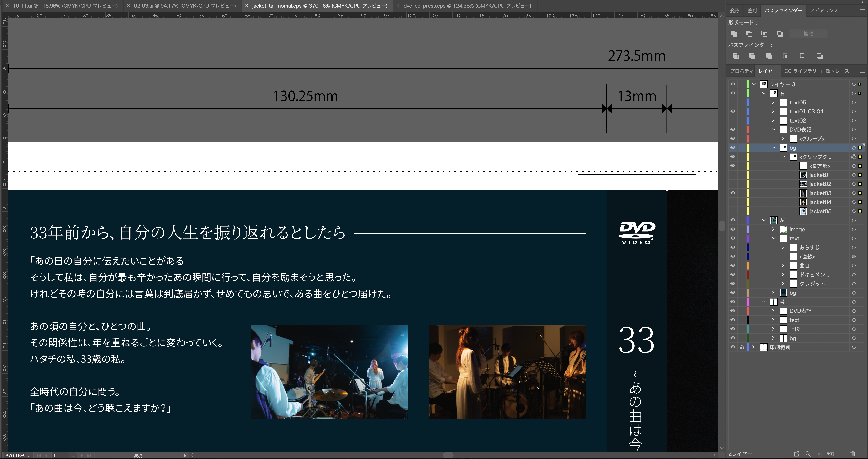The height and width of the screenshot is (459, 868).
Task: Click the create new layer icon
Action: click(x=842, y=454)
